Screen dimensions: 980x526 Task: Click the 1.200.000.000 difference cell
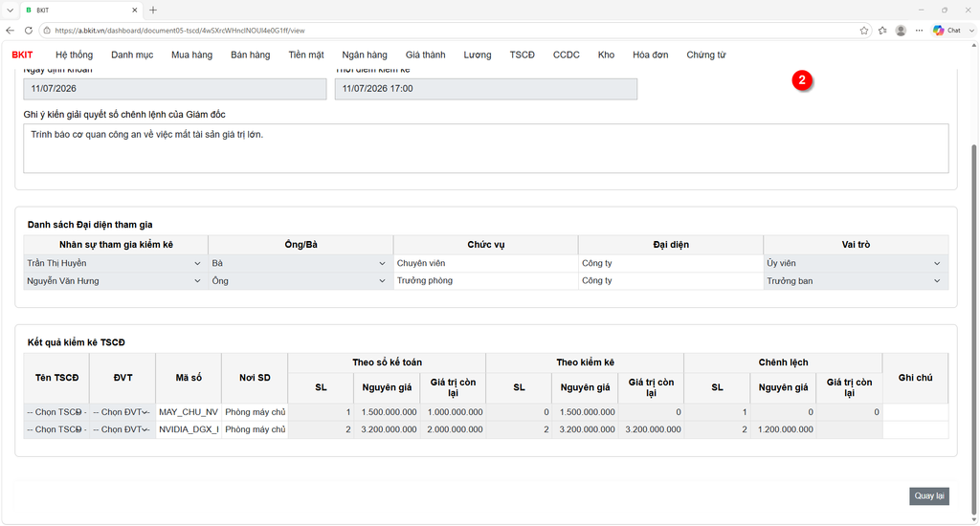(x=783, y=429)
